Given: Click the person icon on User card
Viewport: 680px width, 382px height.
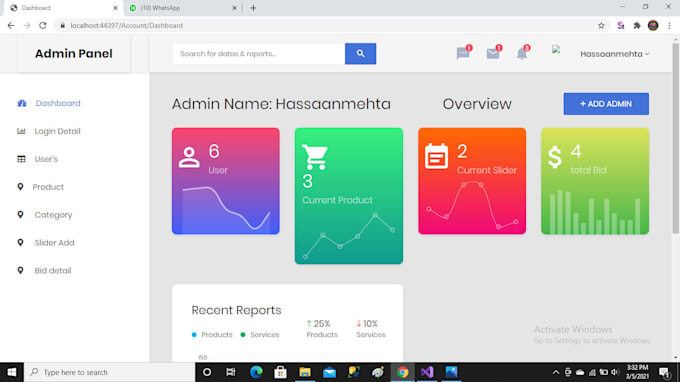Looking at the screenshot, I should point(189,157).
